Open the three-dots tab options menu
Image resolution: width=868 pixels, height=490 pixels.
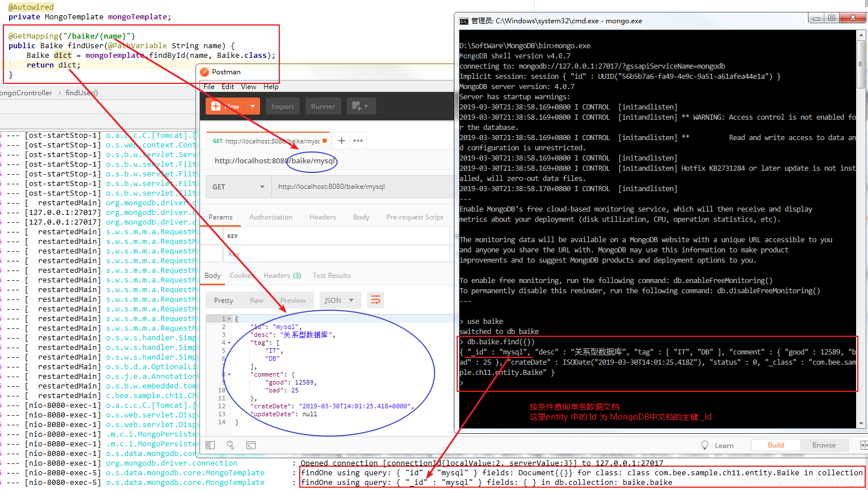358,141
